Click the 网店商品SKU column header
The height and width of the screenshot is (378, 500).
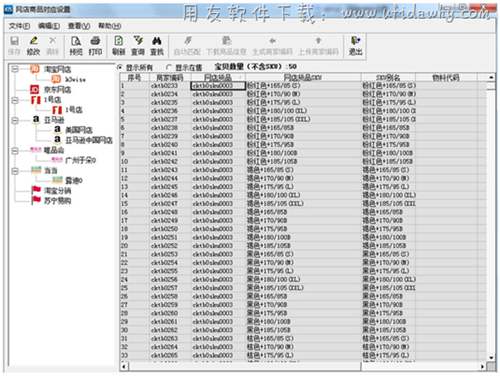tap(303, 78)
